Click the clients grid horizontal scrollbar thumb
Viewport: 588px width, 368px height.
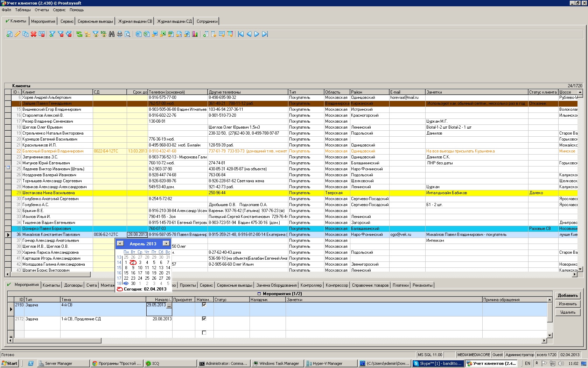pyautogui.click(x=51, y=274)
